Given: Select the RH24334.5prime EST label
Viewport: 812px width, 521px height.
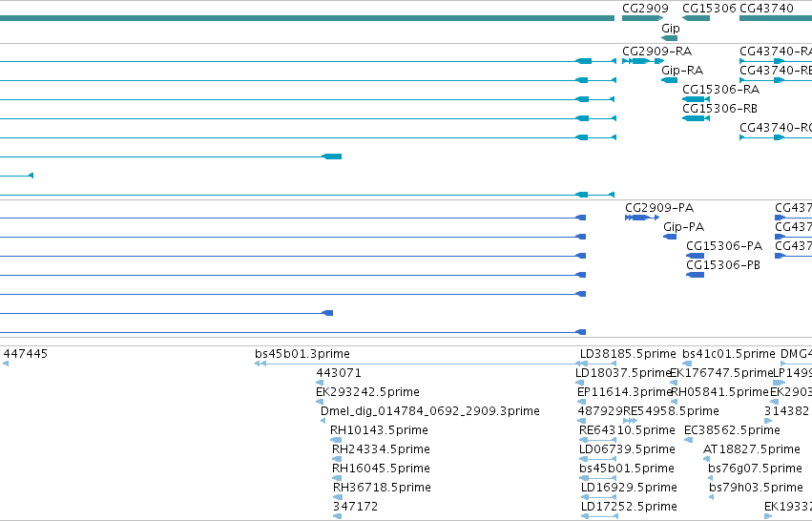Looking at the screenshot, I should point(381,449).
